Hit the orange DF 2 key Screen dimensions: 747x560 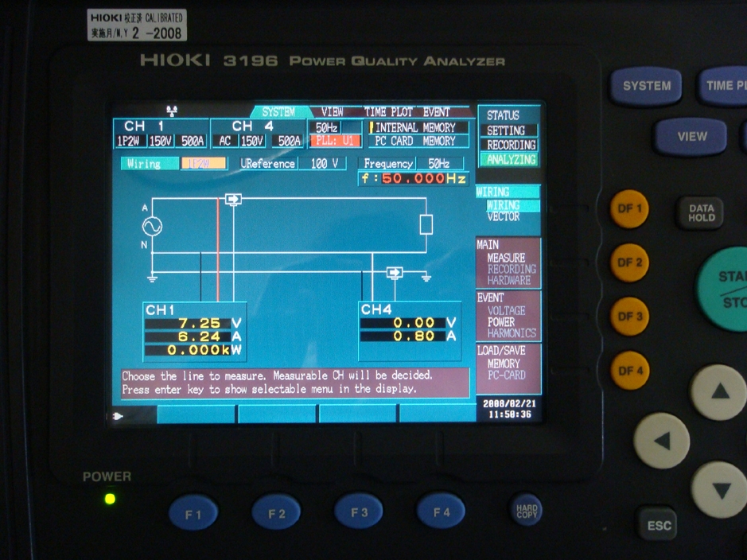629,262
